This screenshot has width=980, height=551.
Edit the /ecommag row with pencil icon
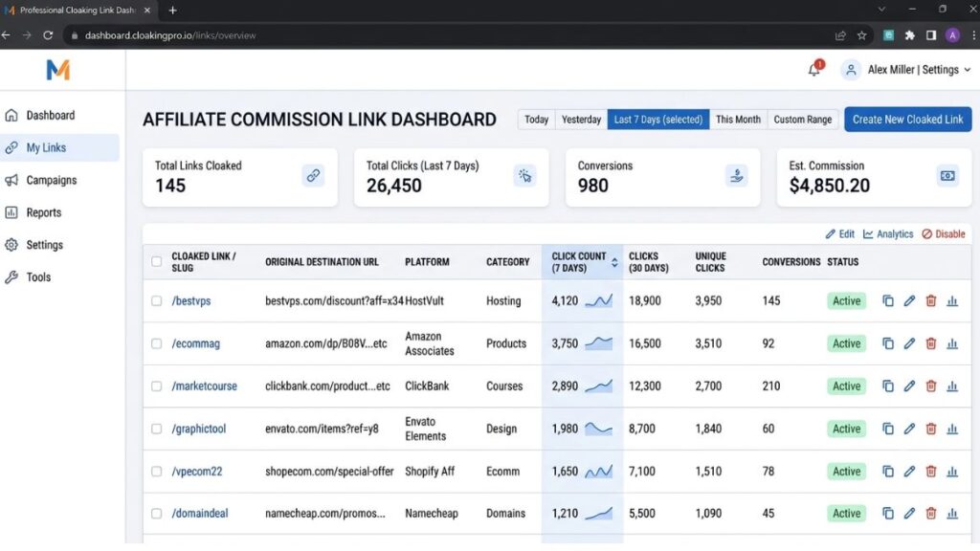pos(909,343)
